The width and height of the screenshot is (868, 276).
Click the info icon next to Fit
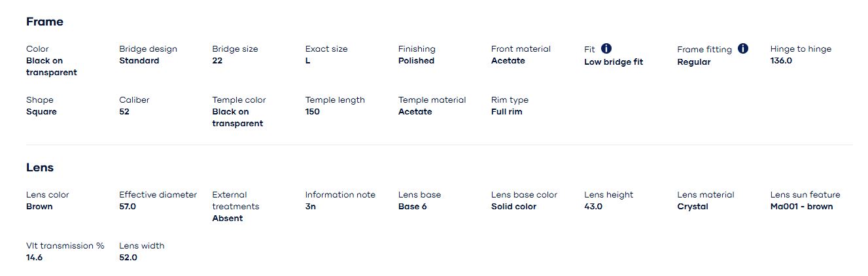click(606, 48)
